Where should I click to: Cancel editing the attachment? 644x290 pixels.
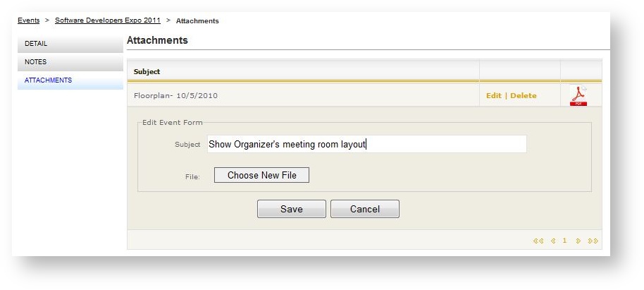(x=364, y=209)
